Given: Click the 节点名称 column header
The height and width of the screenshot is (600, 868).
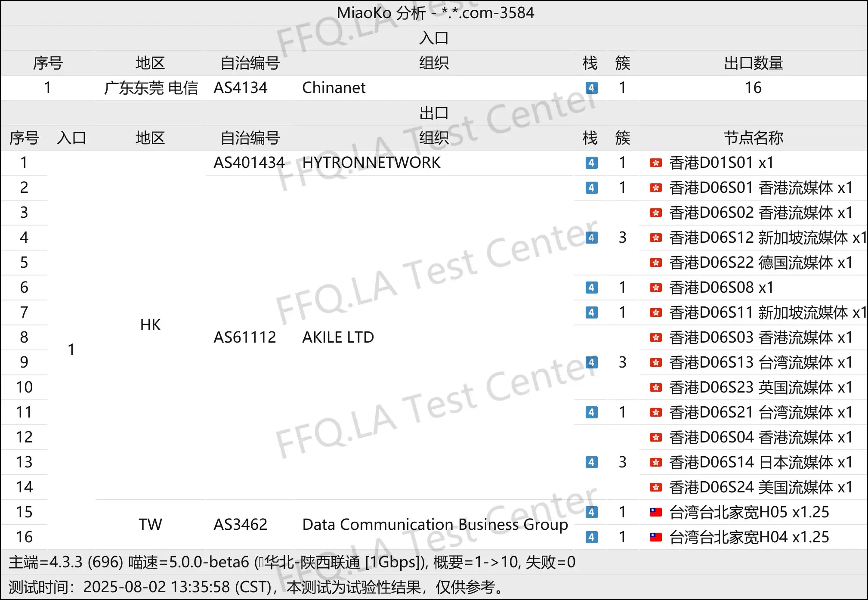Looking at the screenshot, I should tap(753, 138).
